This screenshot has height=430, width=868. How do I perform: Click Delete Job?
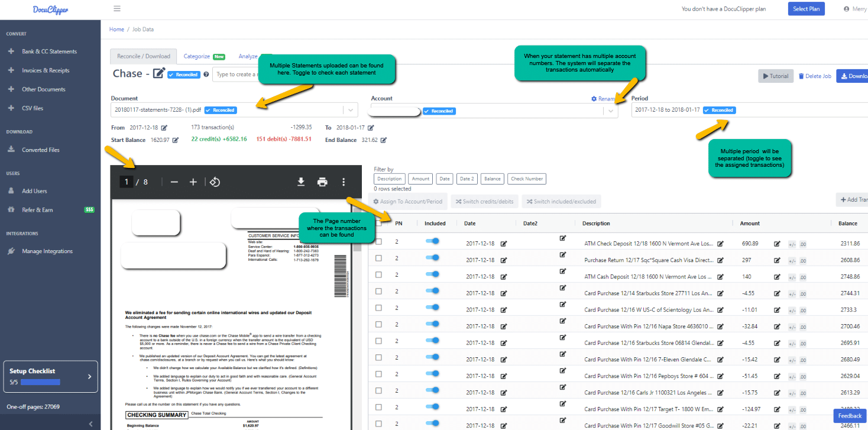coord(815,76)
